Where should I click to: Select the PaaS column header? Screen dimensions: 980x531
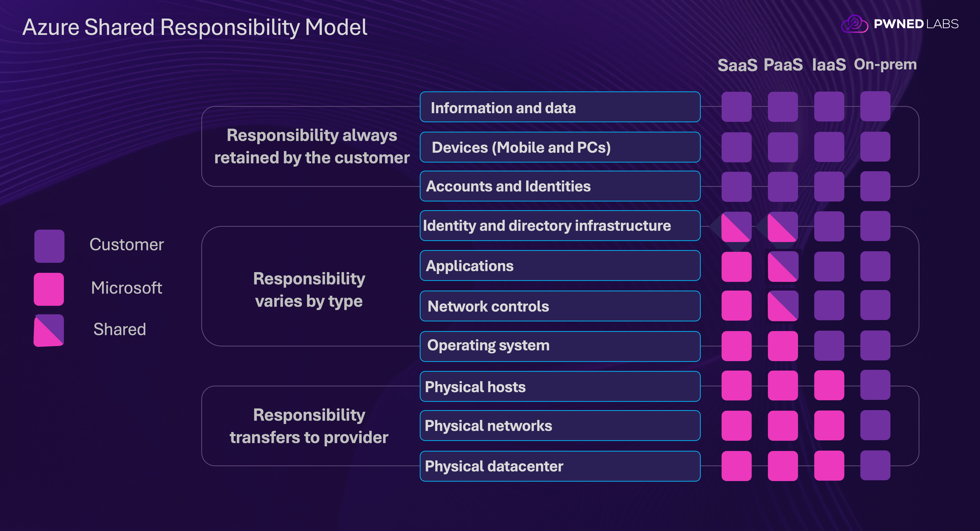(x=783, y=65)
